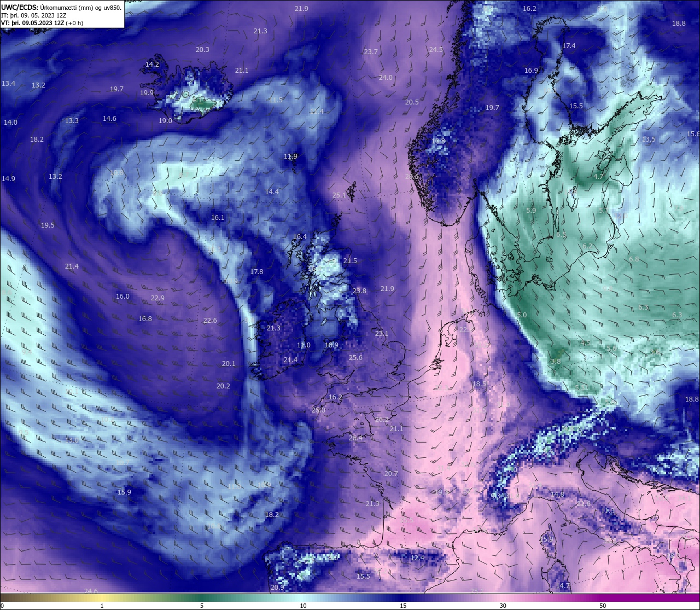
Task: Click the '17.4' value over northern Scandinavia
Action: pyautogui.click(x=569, y=46)
